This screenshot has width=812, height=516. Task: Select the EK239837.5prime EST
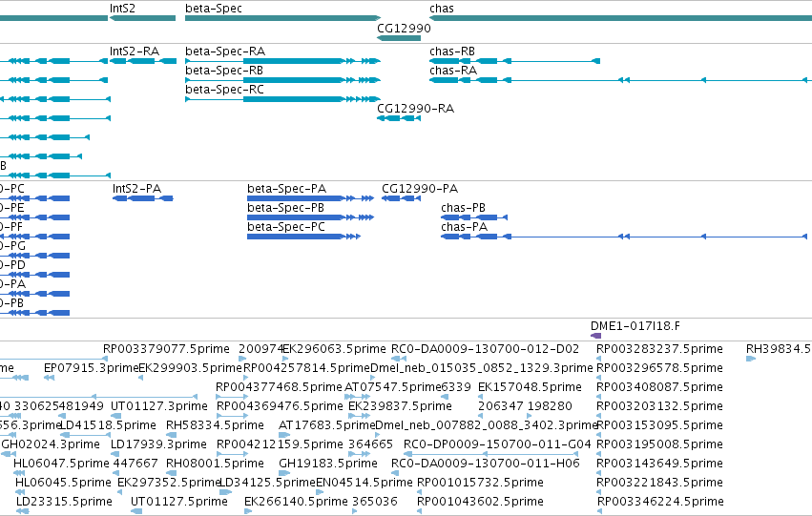[360, 416]
